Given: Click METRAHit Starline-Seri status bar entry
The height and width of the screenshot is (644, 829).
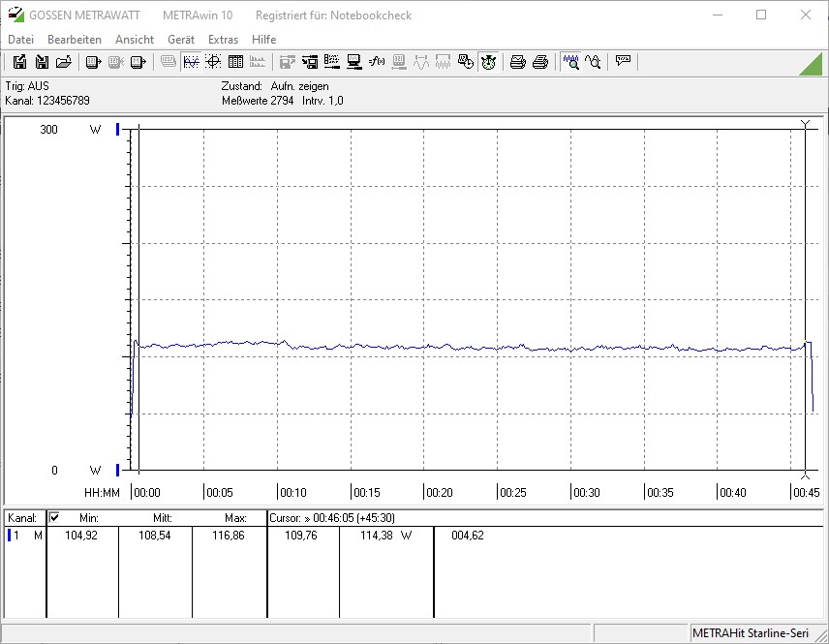Looking at the screenshot, I should click(x=751, y=633).
